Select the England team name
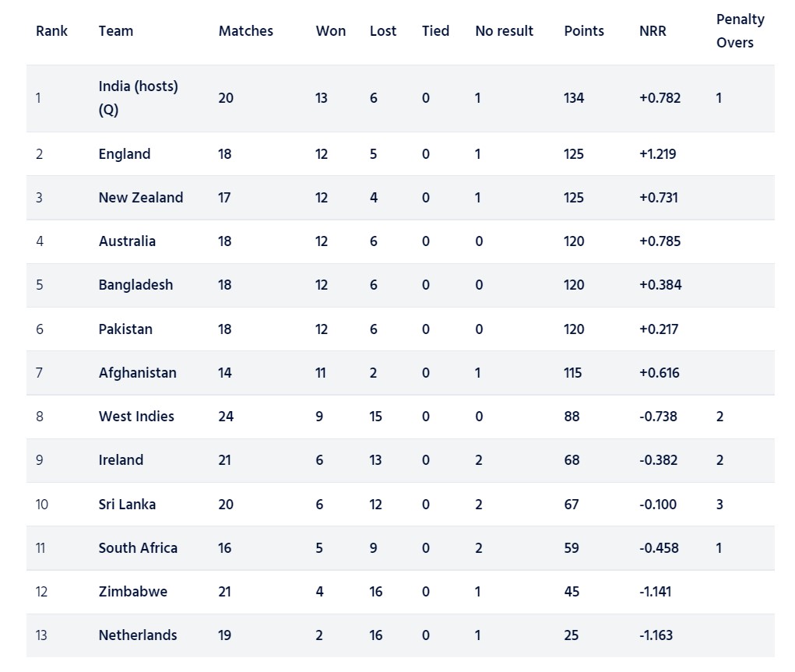Screen dimensions: 795x672 tap(125, 154)
